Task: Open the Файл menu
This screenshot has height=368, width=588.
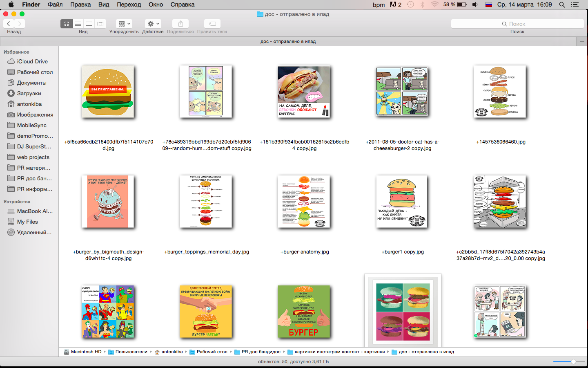Action: point(55,4)
